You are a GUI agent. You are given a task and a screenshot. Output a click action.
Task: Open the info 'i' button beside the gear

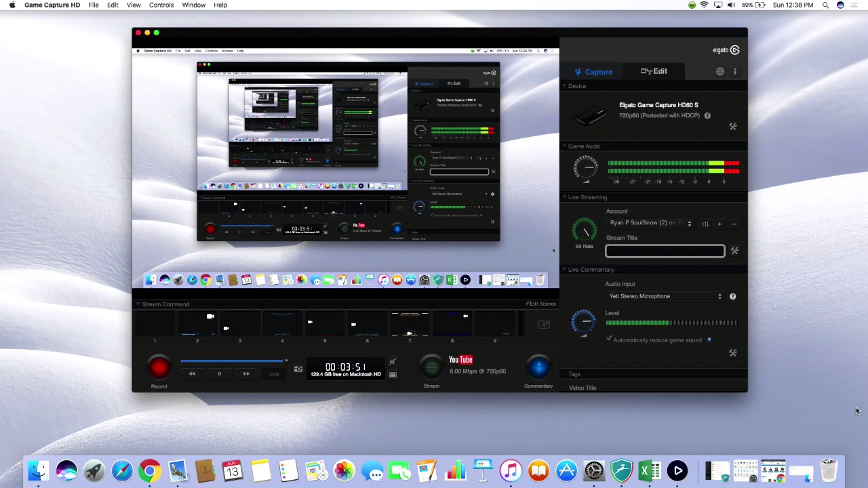point(734,71)
